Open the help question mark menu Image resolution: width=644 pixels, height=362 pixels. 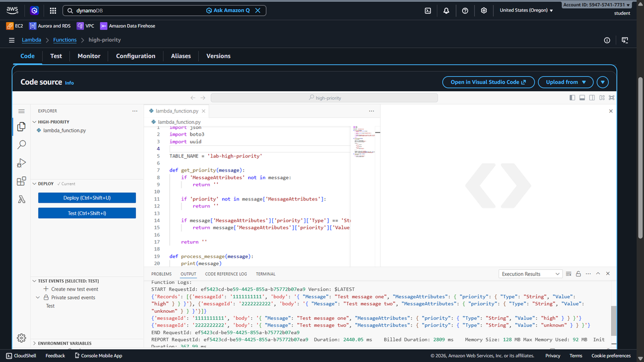click(465, 11)
